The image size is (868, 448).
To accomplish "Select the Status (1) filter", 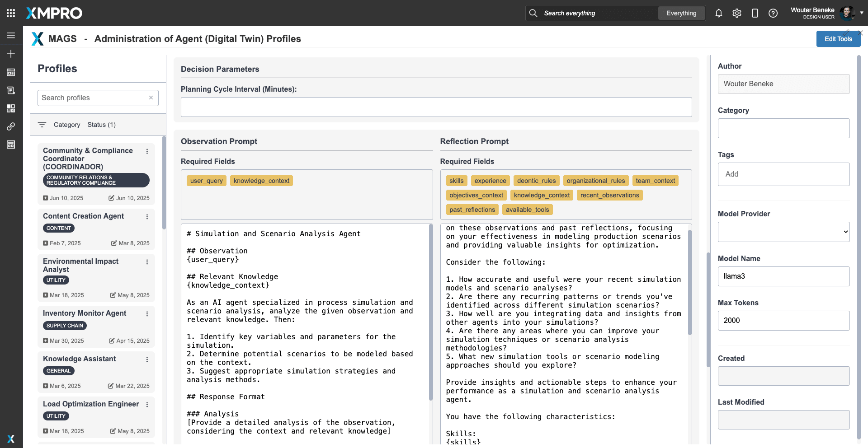I will [x=101, y=125].
